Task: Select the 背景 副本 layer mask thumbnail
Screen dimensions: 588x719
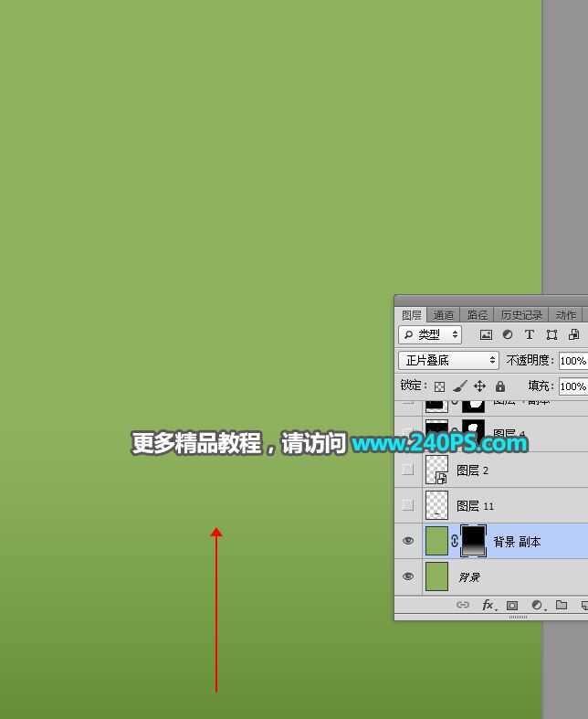Action: click(474, 541)
